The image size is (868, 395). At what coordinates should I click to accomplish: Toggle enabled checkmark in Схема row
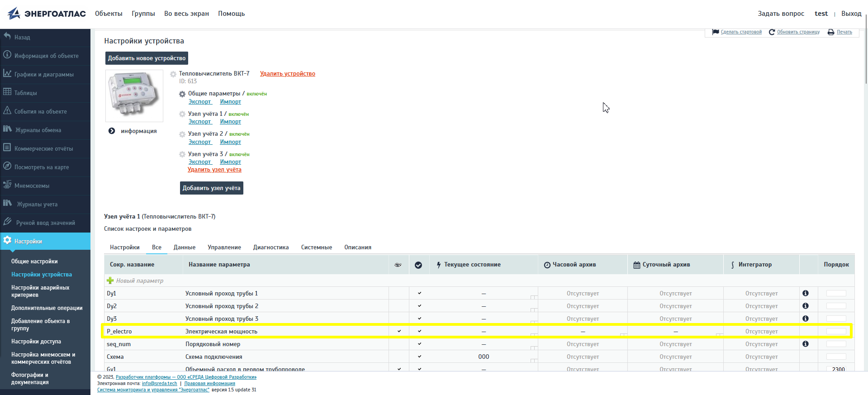tap(419, 357)
